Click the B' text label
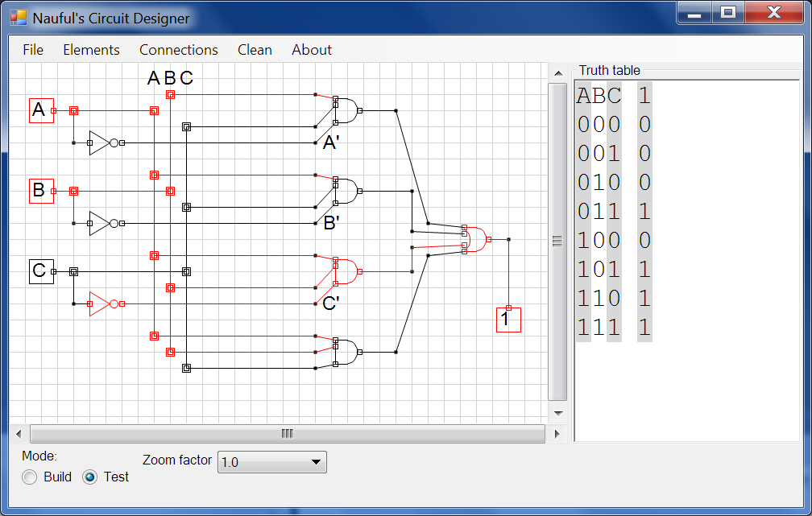Viewport: 812px width, 516px height. pos(331,223)
